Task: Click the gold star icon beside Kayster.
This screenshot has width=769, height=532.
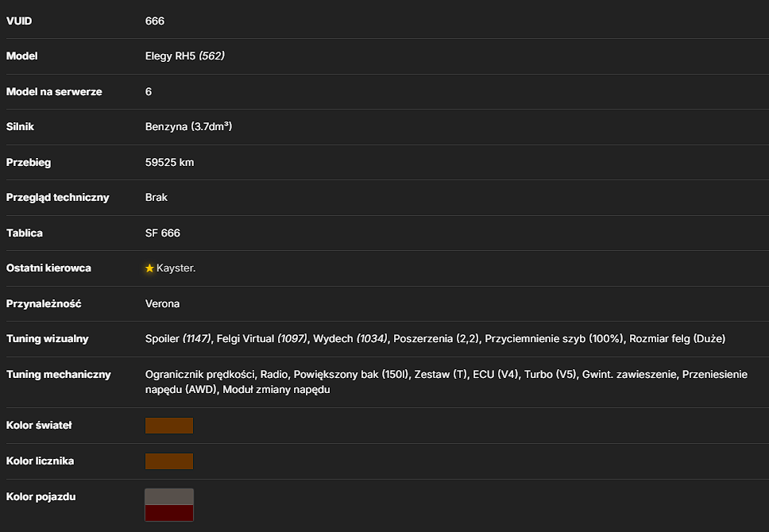Action: (x=149, y=268)
